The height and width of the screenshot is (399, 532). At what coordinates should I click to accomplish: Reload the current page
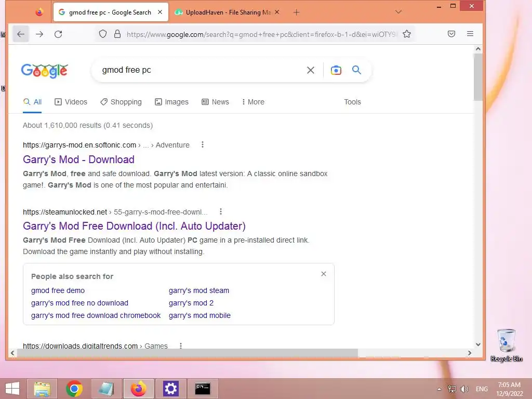tap(58, 34)
